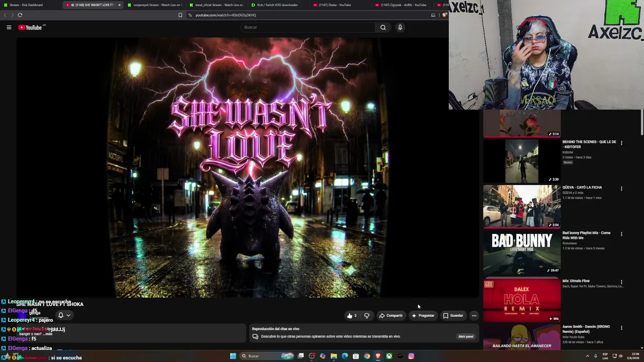This screenshot has height=362, width=644.
Task: Focus the YouTube Buscar search field
Action: click(308, 27)
